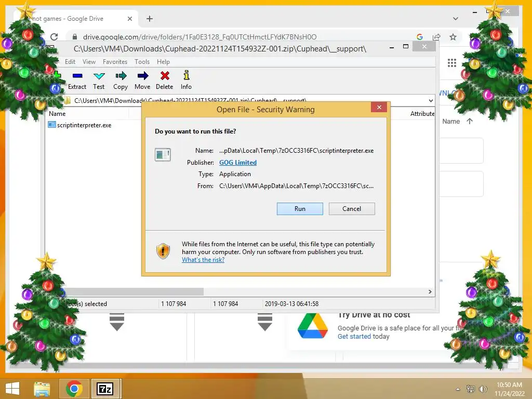
Task: Click the Attributes column header in 7-Zip
Action: [422, 114]
